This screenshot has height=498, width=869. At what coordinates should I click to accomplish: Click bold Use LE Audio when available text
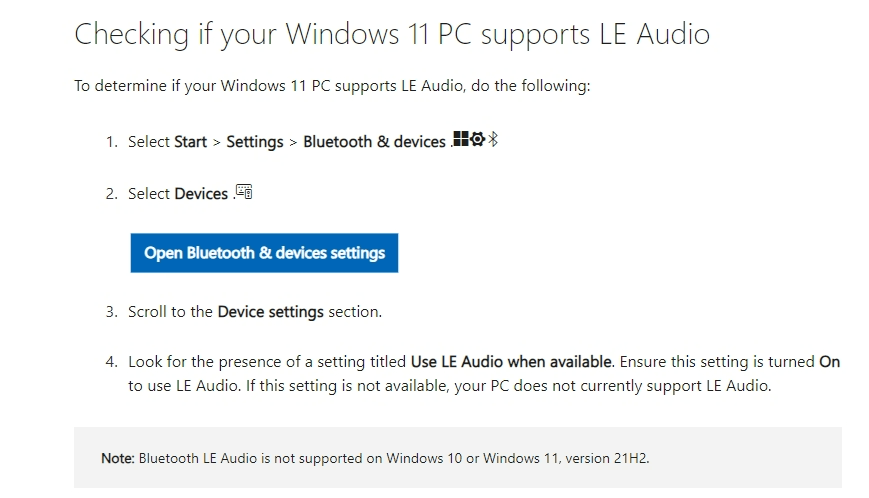point(511,362)
